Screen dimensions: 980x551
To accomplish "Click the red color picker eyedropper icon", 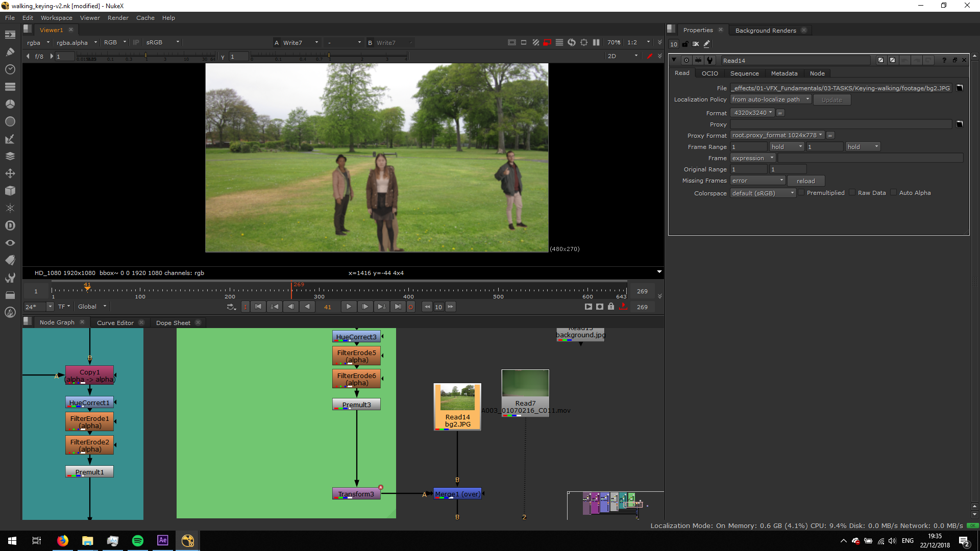I will 649,56.
